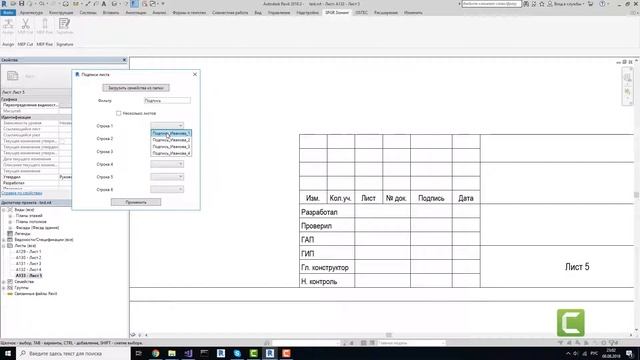This screenshot has width=640, height=360.
Task: Click the Revit application R logo
Action: (x=4, y=4)
